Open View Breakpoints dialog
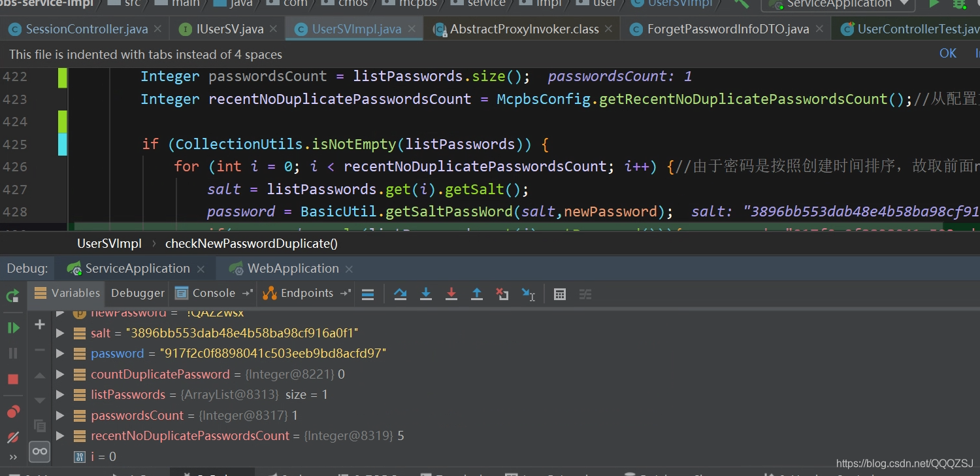This screenshot has height=476, width=980. click(x=12, y=412)
